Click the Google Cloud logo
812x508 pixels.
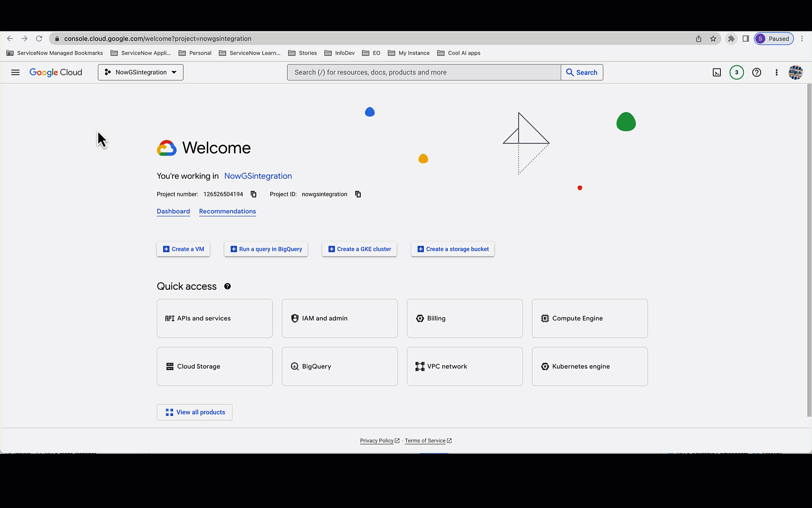56,72
